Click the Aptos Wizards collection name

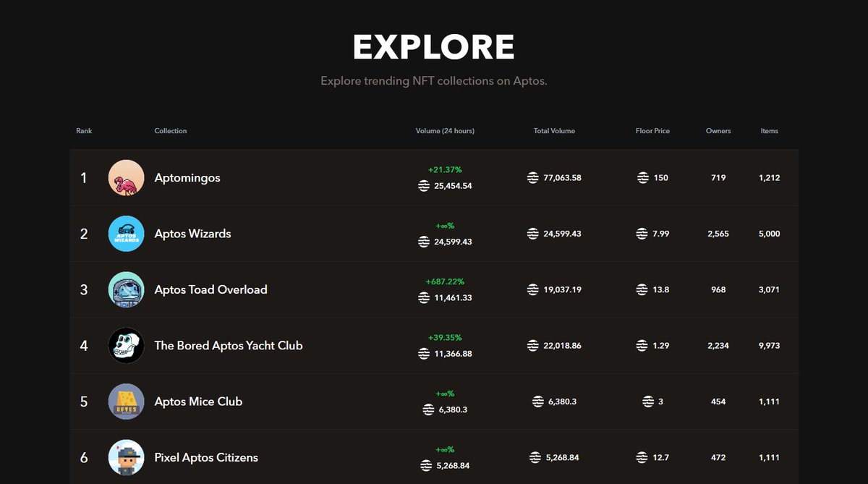point(192,234)
